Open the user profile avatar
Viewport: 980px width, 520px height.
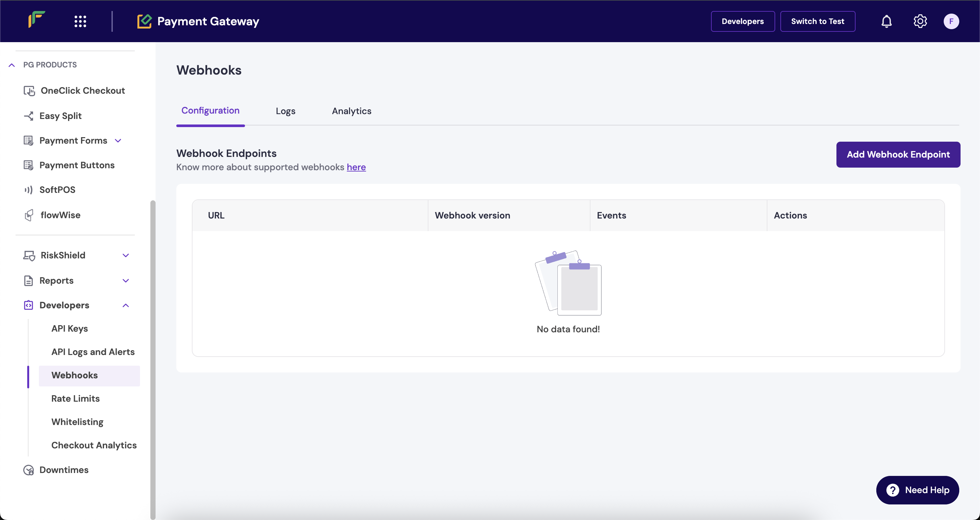point(951,21)
